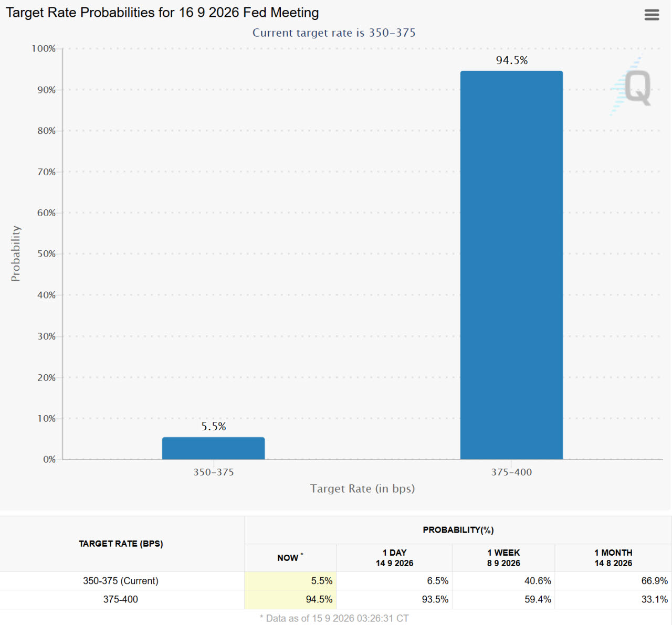This screenshot has width=672, height=625.
Task: Click the 40.6% one-week cell
Action: click(503, 581)
